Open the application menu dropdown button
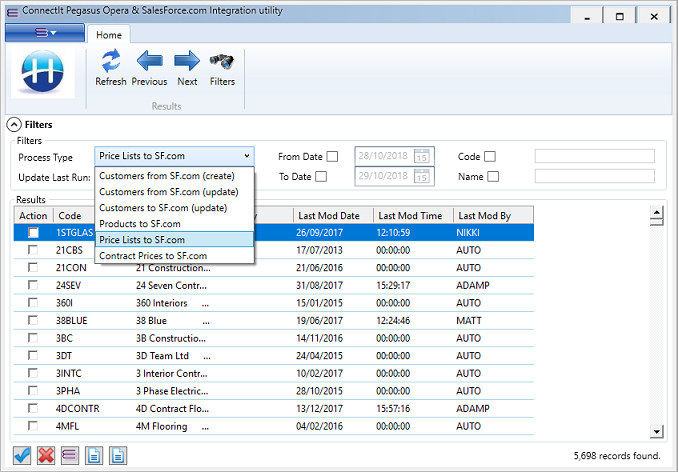Image resolution: width=678 pixels, height=472 pixels. click(x=45, y=33)
